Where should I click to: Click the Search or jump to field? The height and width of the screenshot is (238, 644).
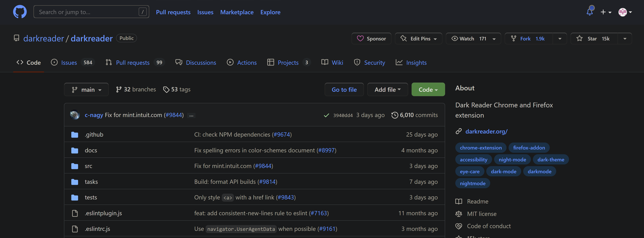point(91,12)
